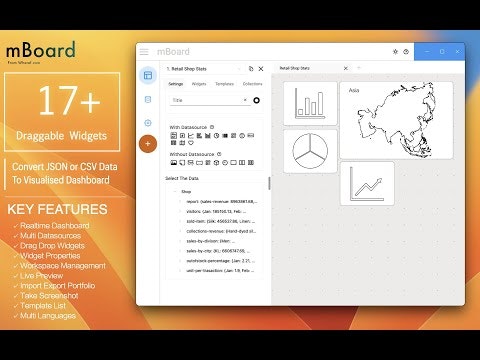Select the heart widget under With Datasource

pyautogui.click(x=191, y=143)
